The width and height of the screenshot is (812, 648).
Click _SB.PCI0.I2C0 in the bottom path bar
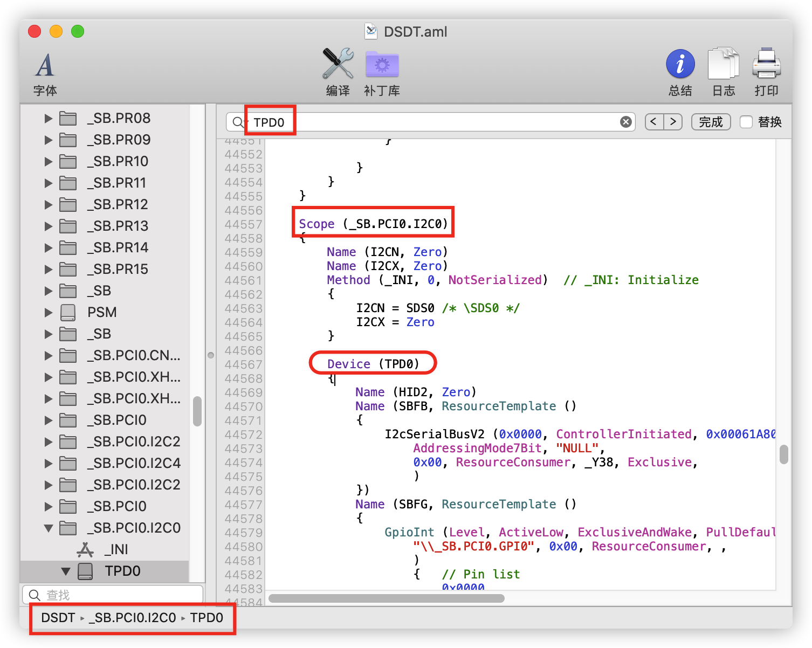(133, 618)
